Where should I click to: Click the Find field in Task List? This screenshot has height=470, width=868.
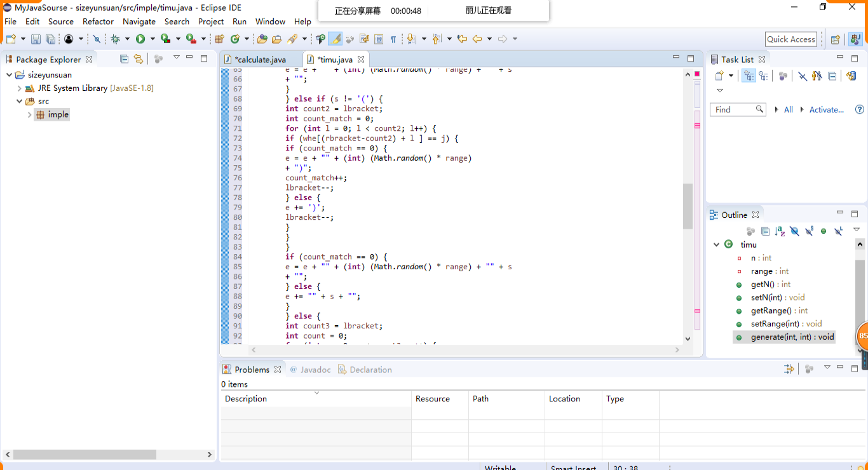pyautogui.click(x=737, y=110)
